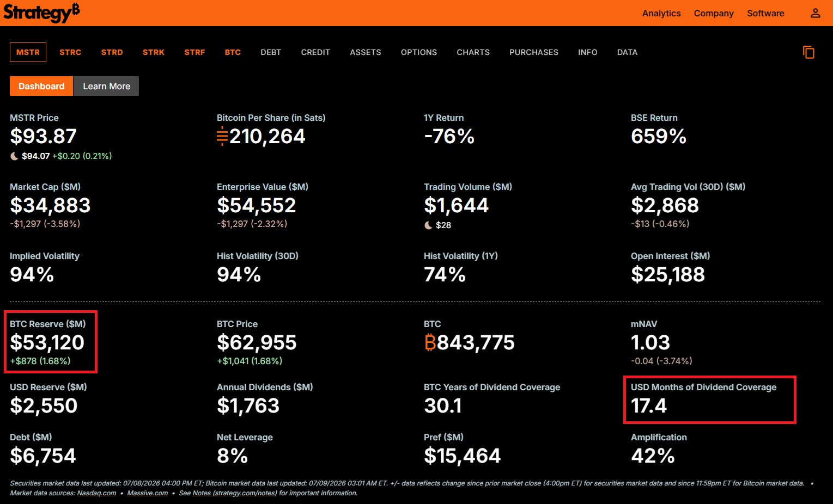The height and width of the screenshot is (504, 833).
Task: Open the user account profile icon
Action: (x=815, y=13)
